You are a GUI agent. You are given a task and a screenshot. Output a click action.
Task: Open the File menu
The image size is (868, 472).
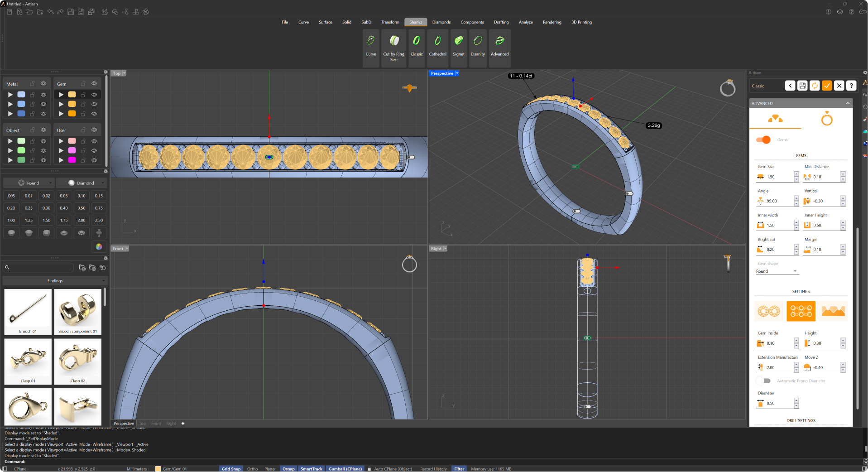[285, 22]
